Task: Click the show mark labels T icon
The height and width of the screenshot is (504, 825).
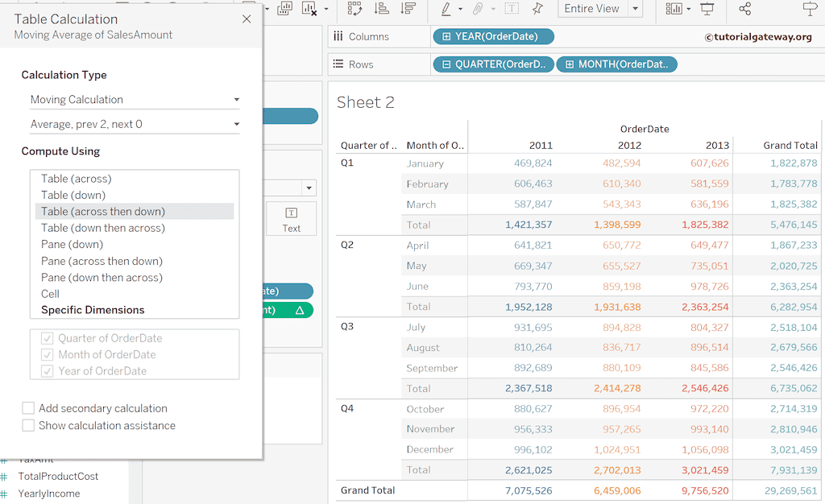Action: click(x=512, y=8)
